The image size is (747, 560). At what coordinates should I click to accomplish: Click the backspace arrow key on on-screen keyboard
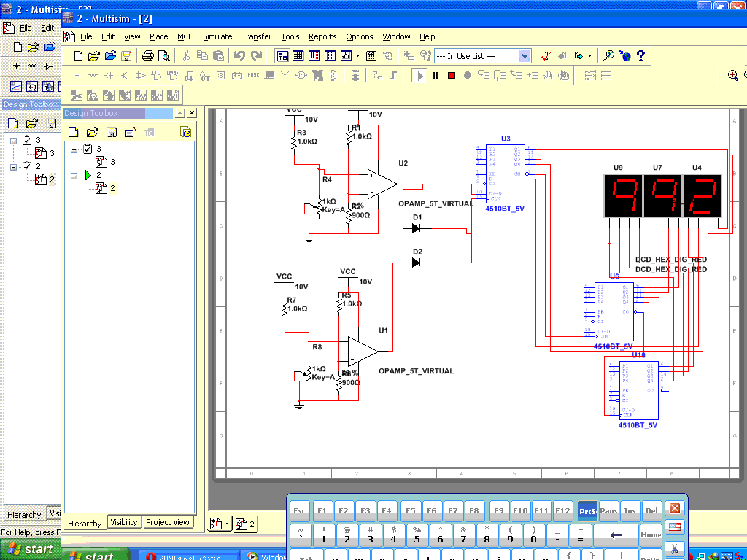pos(616,534)
